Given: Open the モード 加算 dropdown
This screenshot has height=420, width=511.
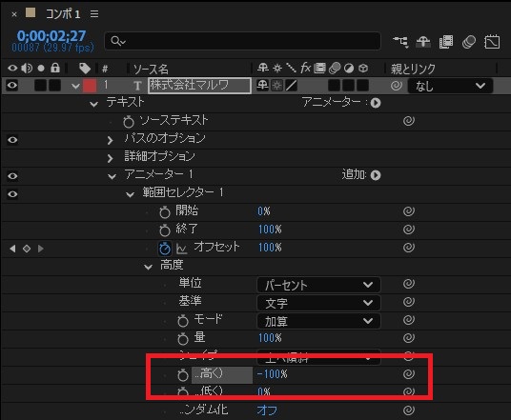Looking at the screenshot, I should pos(318,321).
